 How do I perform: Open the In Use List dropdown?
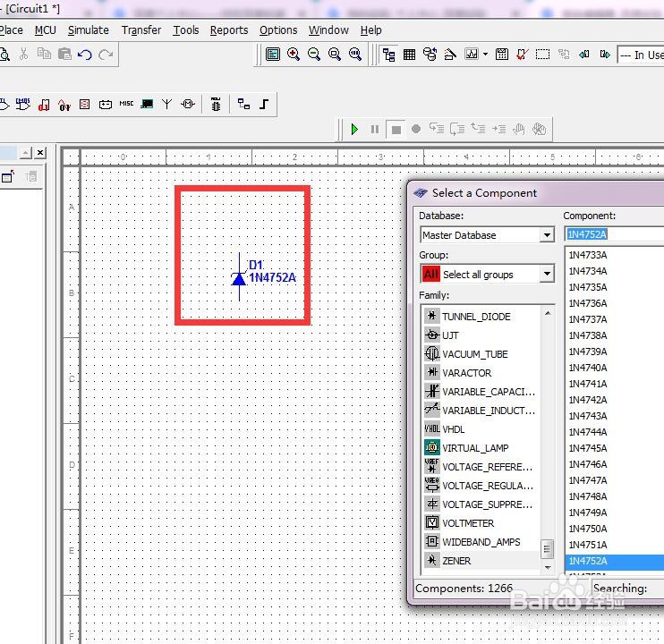point(641,55)
